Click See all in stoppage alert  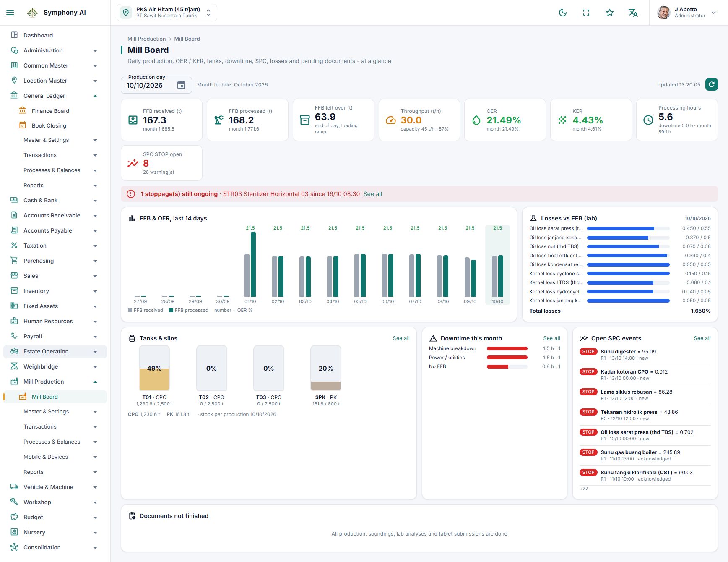tap(373, 194)
